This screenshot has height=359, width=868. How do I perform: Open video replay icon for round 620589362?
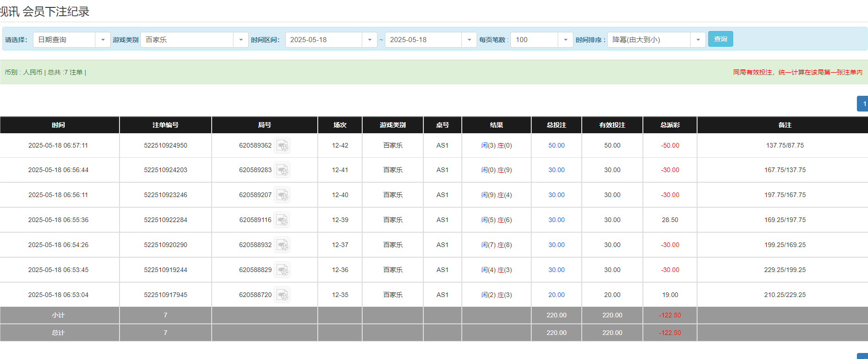click(x=282, y=146)
